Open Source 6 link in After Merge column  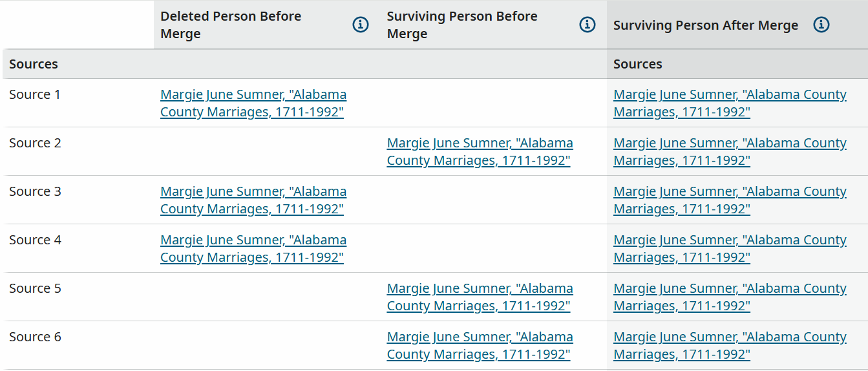point(729,346)
